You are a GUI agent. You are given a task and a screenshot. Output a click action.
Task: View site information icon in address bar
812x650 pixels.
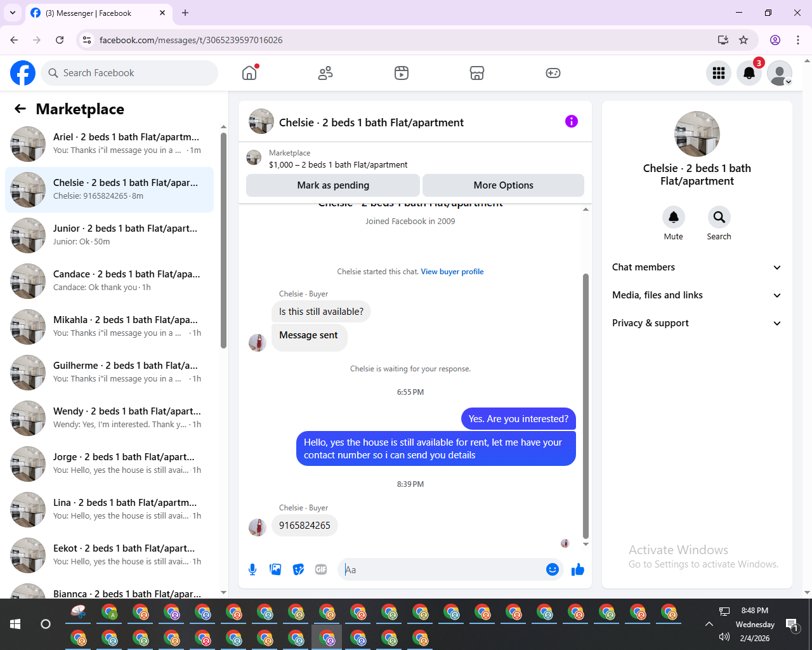pyautogui.click(x=87, y=40)
